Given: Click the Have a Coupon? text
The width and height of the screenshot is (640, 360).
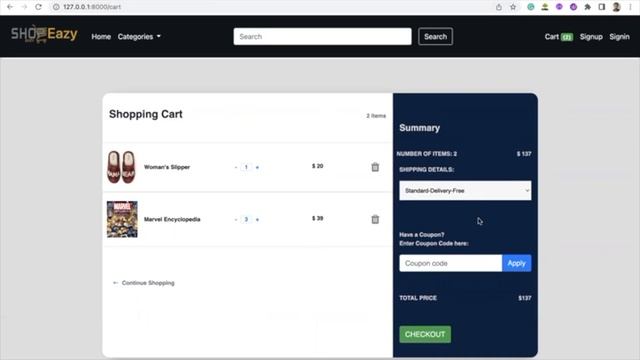Looking at the screenshot, I should coord(422,235).
